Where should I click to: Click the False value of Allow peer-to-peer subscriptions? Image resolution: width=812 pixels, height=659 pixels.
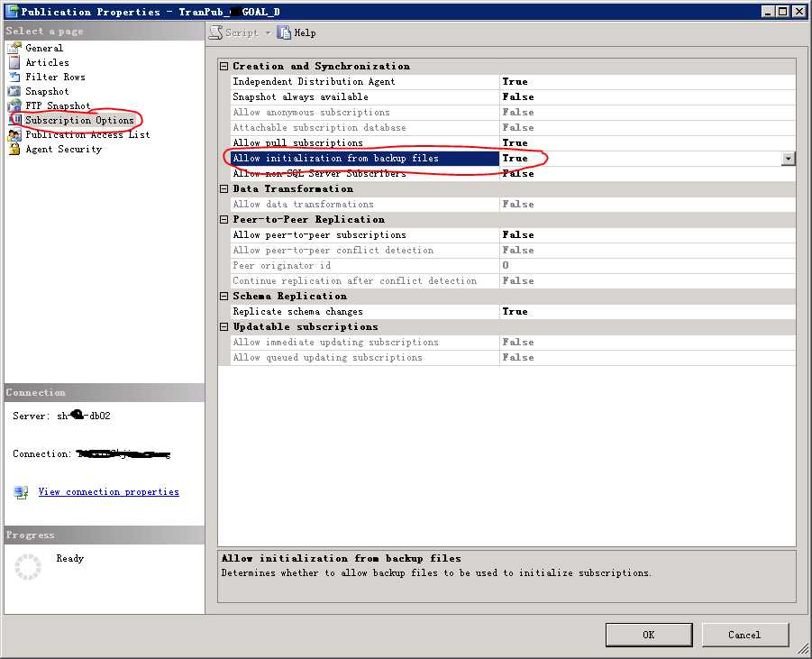518,235
